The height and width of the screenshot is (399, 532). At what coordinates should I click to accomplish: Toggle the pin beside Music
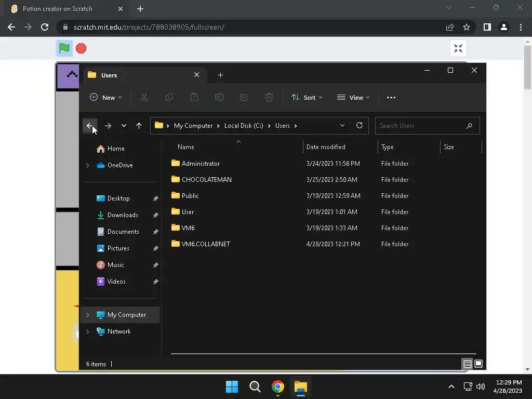155,265
